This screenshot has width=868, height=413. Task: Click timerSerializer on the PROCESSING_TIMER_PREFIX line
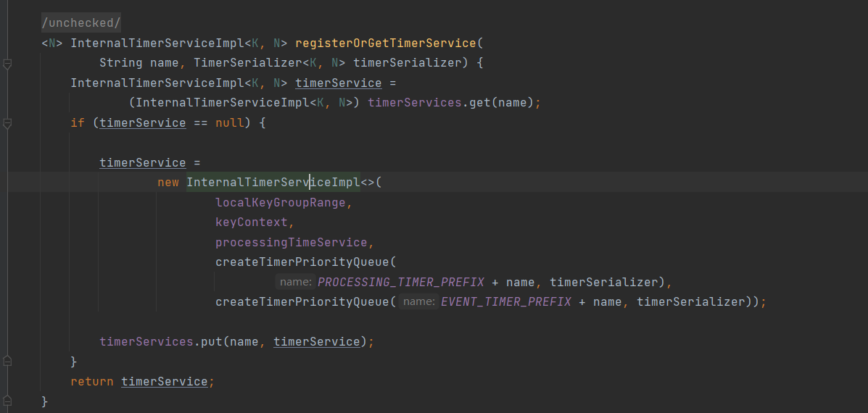click(603, 282)
